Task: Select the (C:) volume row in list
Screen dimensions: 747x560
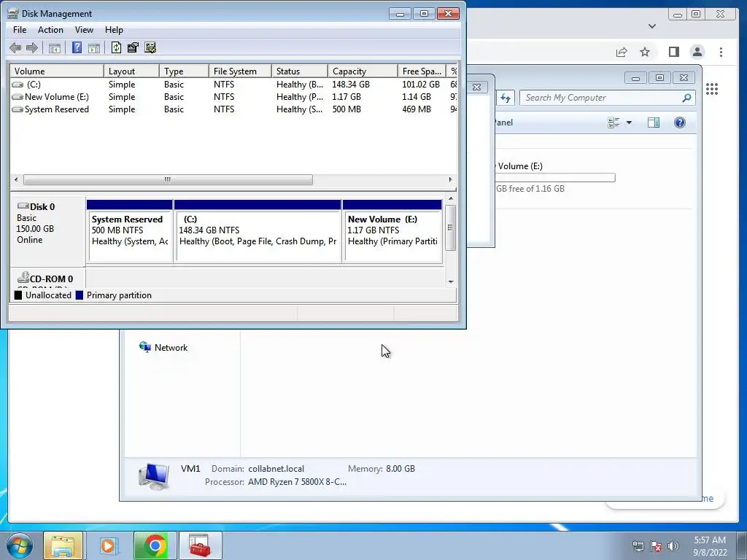Action: [233, 85]
